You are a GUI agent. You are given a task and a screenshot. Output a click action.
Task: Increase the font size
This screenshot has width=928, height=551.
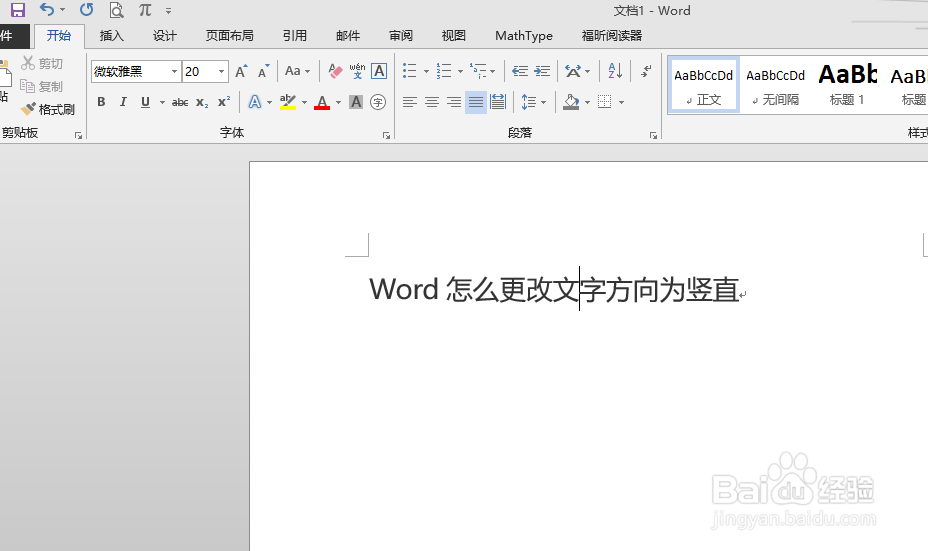point(241,72)
